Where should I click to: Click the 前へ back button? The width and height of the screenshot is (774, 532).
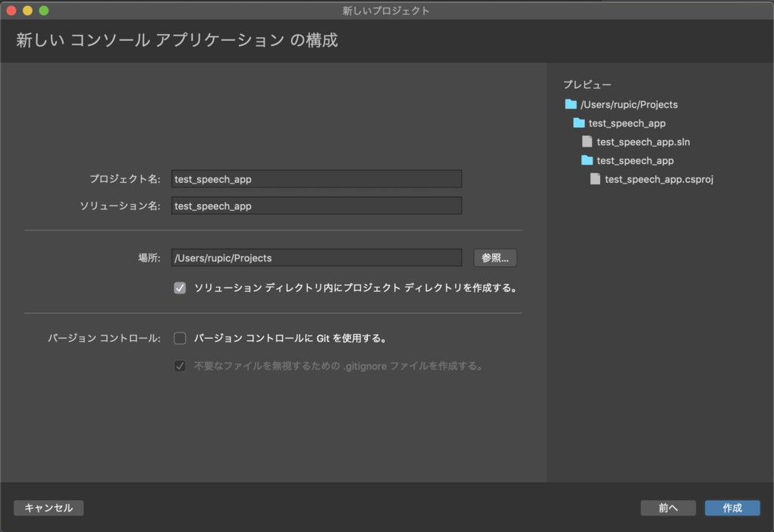[x=668, y=508]
